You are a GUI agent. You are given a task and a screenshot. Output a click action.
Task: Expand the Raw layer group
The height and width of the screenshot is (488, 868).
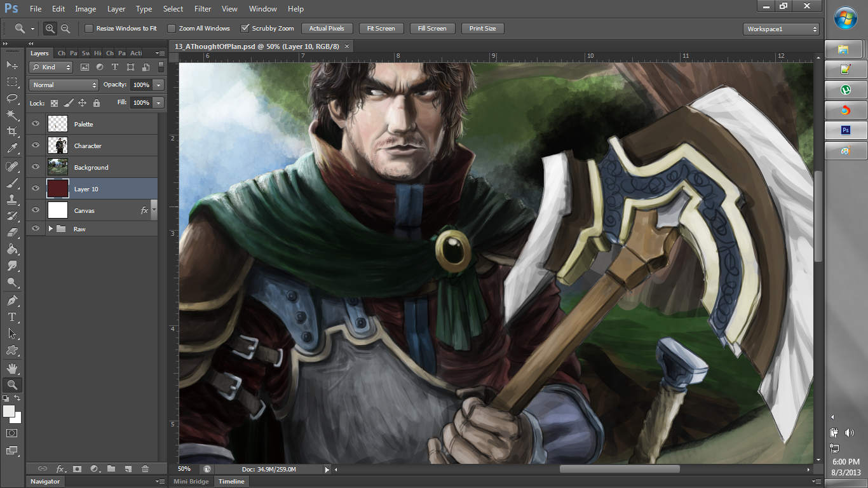[x=51, y=229]
